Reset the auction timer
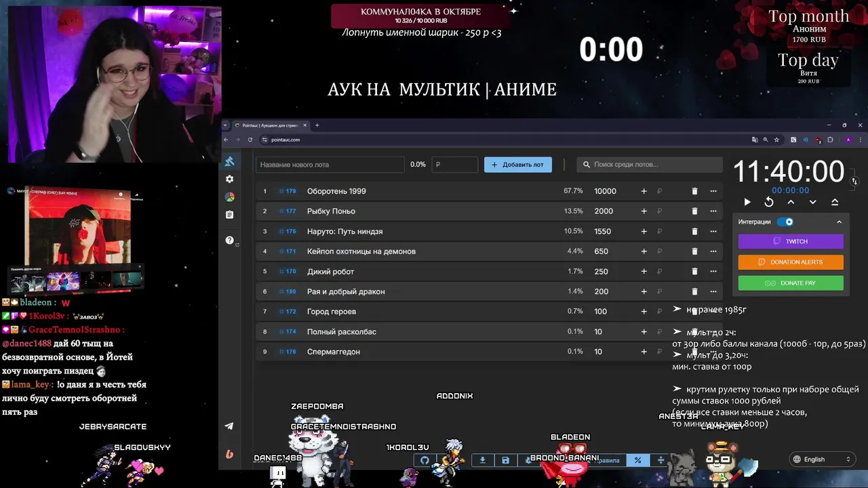868x488 pixels. click(x=769, y=202)
